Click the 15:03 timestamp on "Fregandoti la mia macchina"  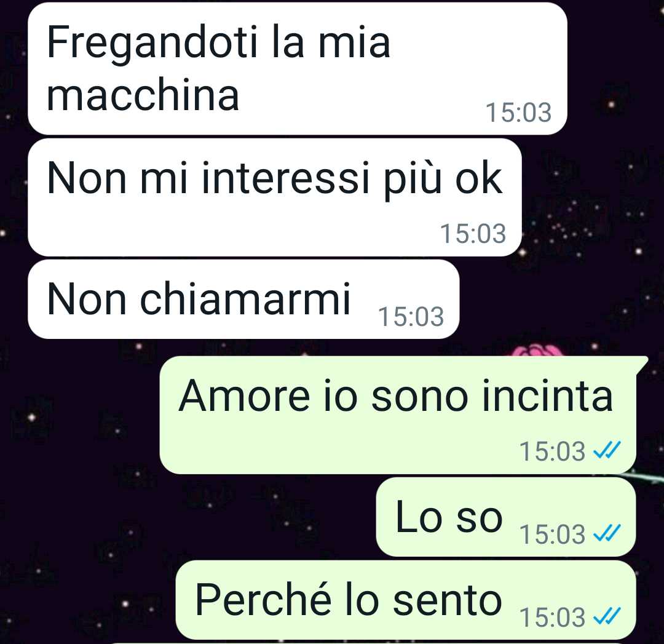point(518,113)
